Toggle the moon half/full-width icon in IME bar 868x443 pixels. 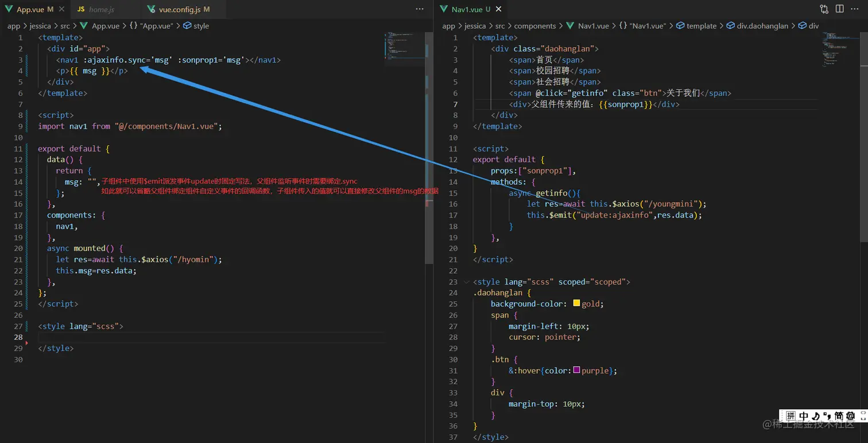(816, 416)
